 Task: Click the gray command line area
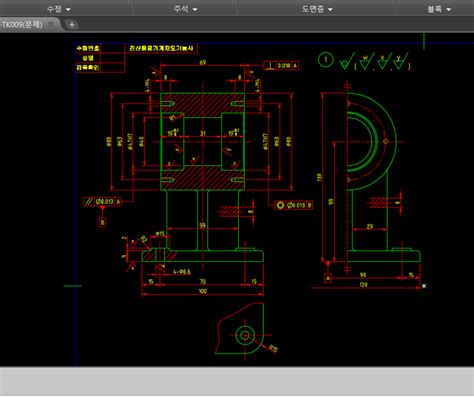237,381
